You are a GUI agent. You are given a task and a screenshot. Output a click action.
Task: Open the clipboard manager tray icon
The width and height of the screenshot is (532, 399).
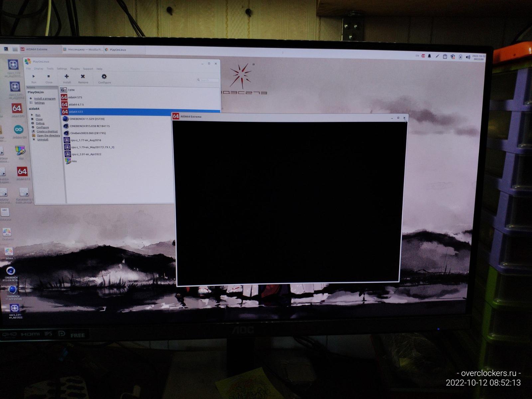445,57
